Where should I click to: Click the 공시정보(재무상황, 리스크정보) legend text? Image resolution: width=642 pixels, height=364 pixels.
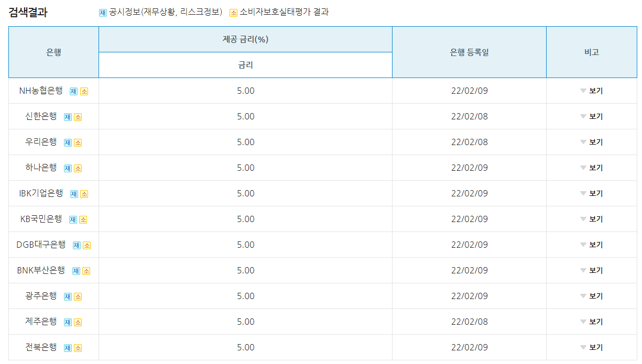click(x=166, y=12)
